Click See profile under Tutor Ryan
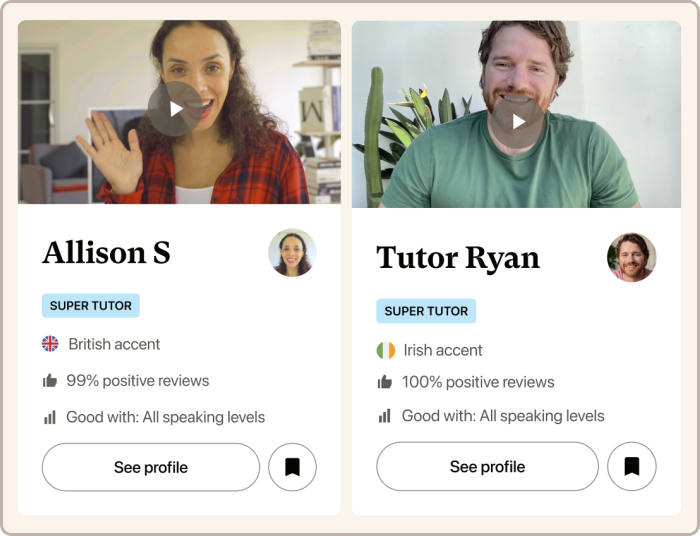 click(488, 466)
